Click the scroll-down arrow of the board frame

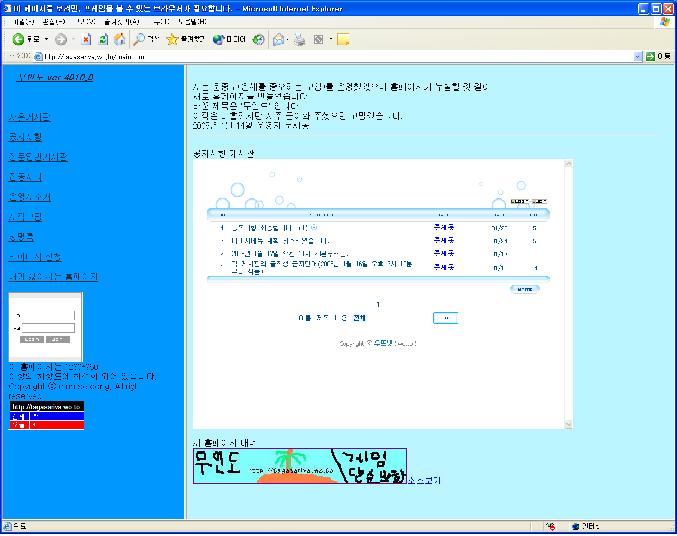(x=567, y=425)
